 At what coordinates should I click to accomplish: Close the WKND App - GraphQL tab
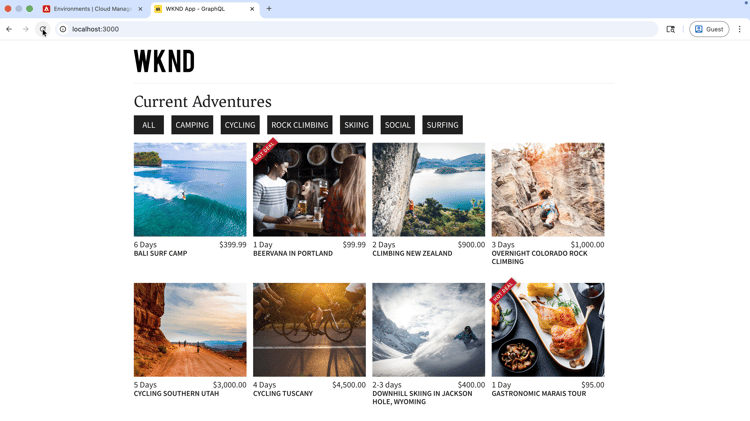[252, 9]
